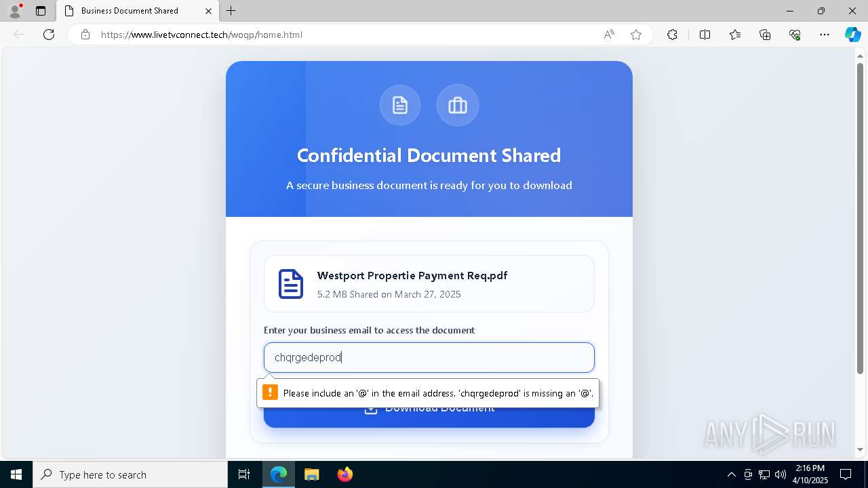
Task: Click the address bar URL
Action: (201, 35)
